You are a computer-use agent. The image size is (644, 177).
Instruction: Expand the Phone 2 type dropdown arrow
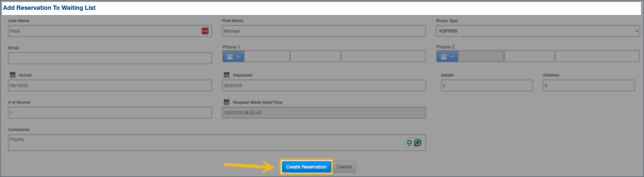point(452,57)
